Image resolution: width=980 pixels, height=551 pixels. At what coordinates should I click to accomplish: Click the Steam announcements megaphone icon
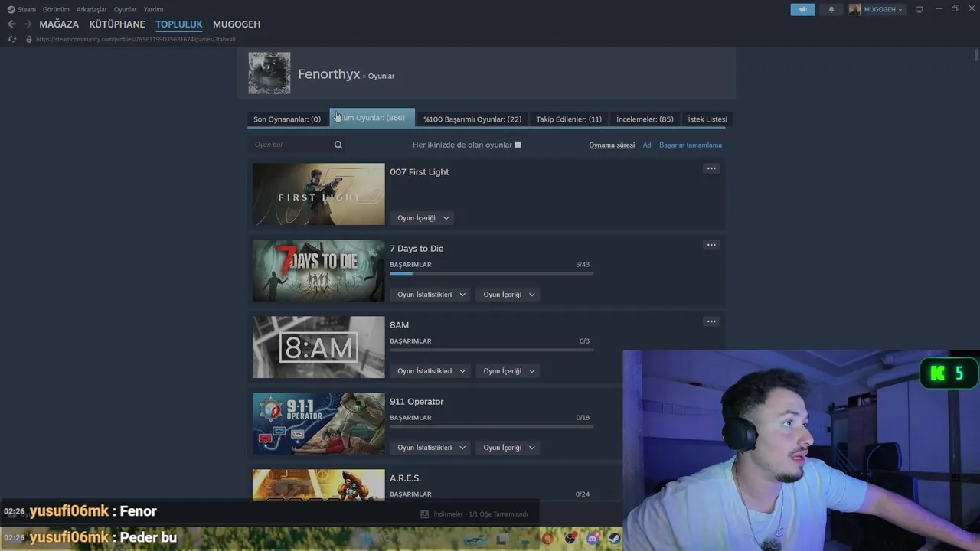tap(802, 9)
